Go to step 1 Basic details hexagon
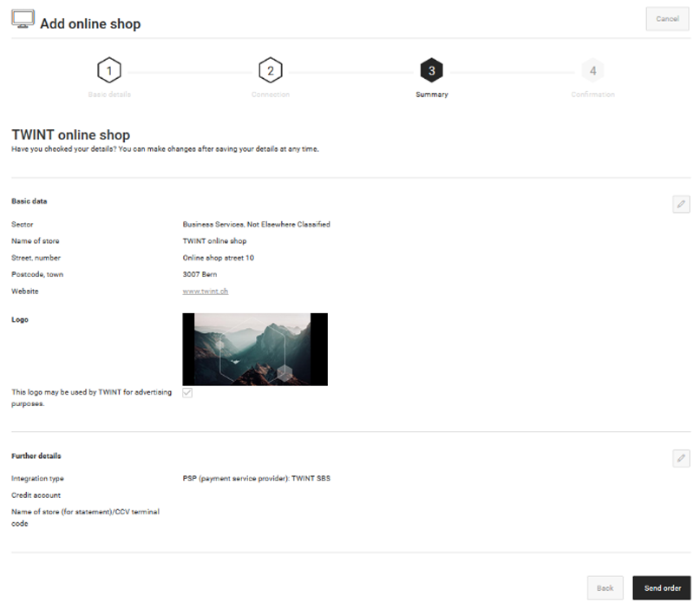The height and width of the screenshot is (603, 700). point(109,70)
